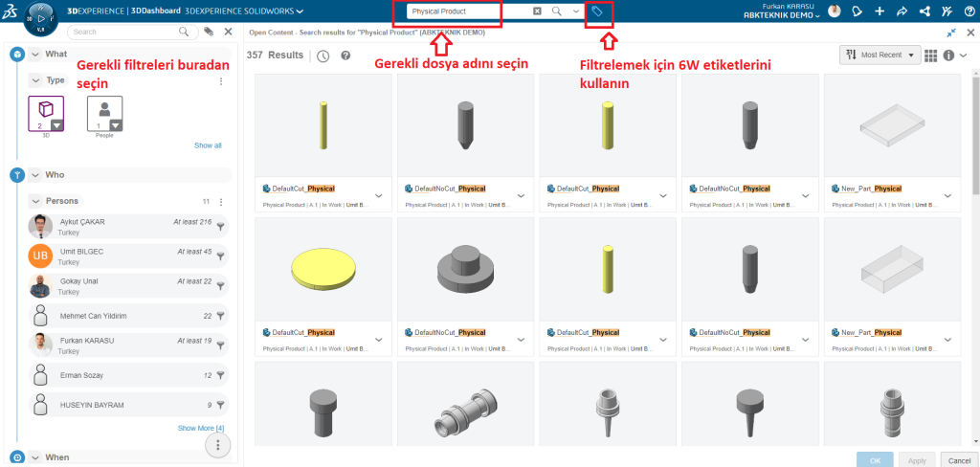Click the 6W tags icon in top bar
Screen dimensions: 980x467
coord(597,12)
